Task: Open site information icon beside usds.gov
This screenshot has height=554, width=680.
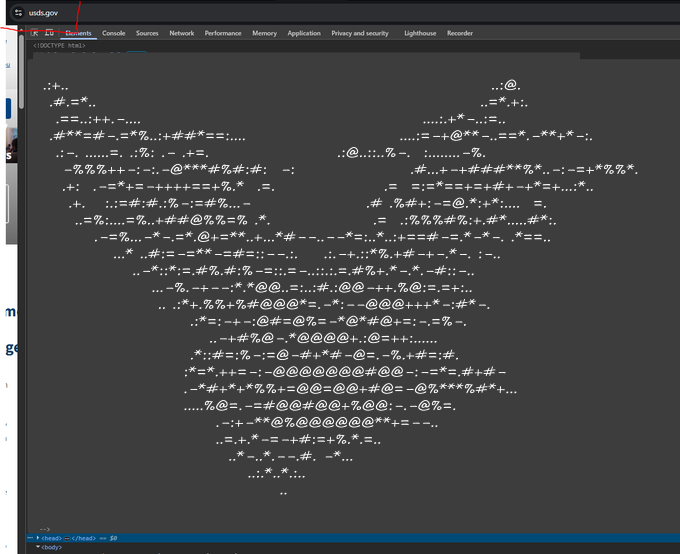Action: tap(18, 13)
